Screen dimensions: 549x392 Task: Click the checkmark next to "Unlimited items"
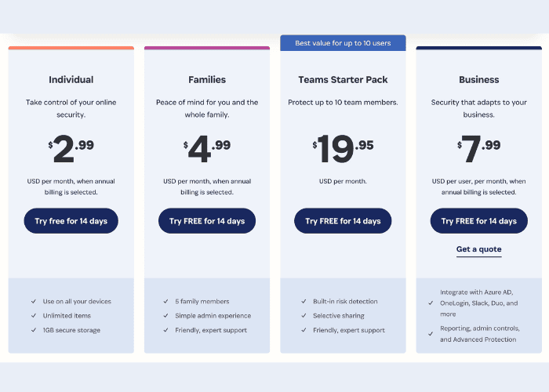pyautogui.click(x=33, y=316)
